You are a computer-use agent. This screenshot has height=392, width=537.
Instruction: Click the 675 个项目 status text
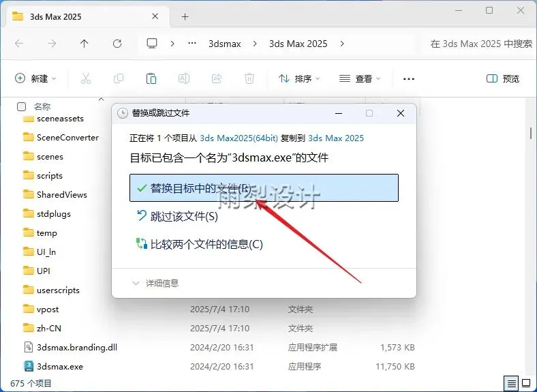click(x=31, y=383)
